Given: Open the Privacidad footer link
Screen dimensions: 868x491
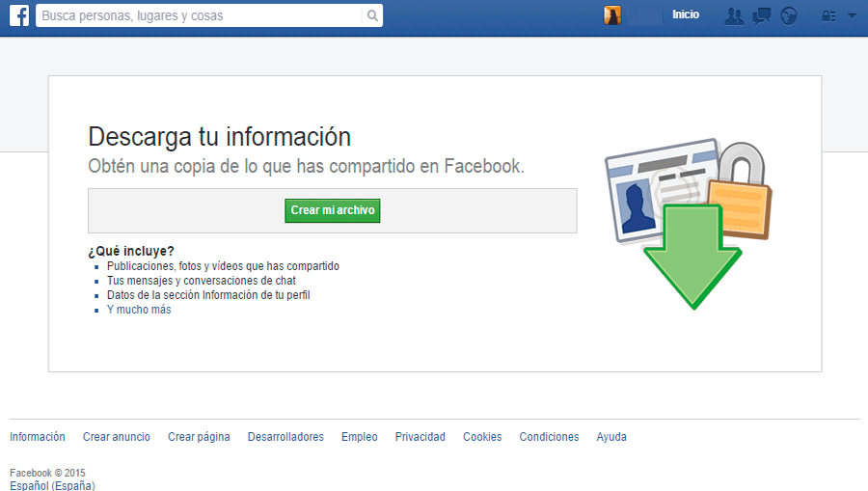Looking at the screenshot, I should tap(420, 437).
